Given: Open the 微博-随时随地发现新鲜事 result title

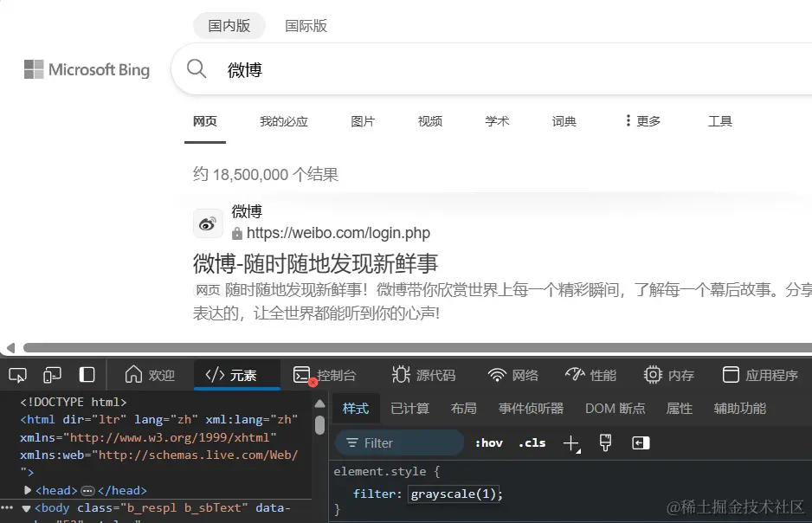Looking at the screenshot, I should 315,263.
